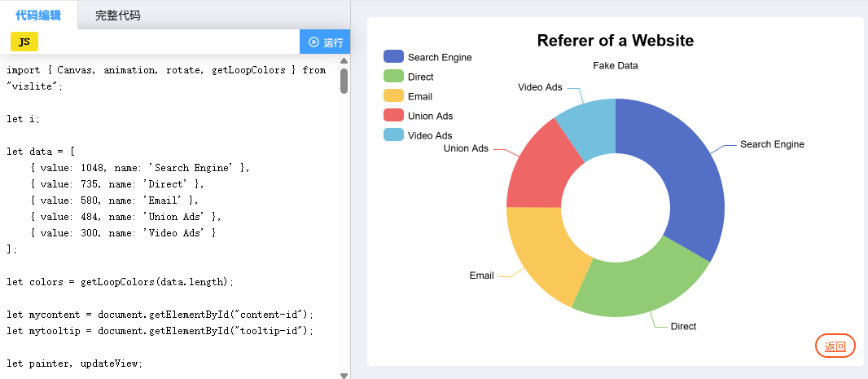
Task: Switch to the code editing tab
Action: coord(38,15)
